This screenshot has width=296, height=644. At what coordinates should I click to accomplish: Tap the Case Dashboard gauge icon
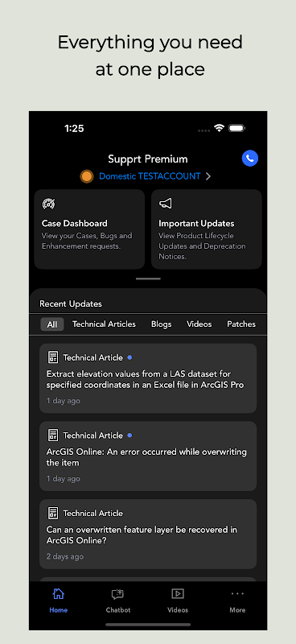point(48,204)
